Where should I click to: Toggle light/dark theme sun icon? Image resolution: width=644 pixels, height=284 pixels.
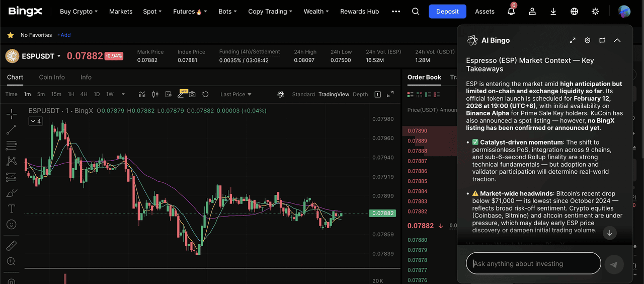[596, 12]
